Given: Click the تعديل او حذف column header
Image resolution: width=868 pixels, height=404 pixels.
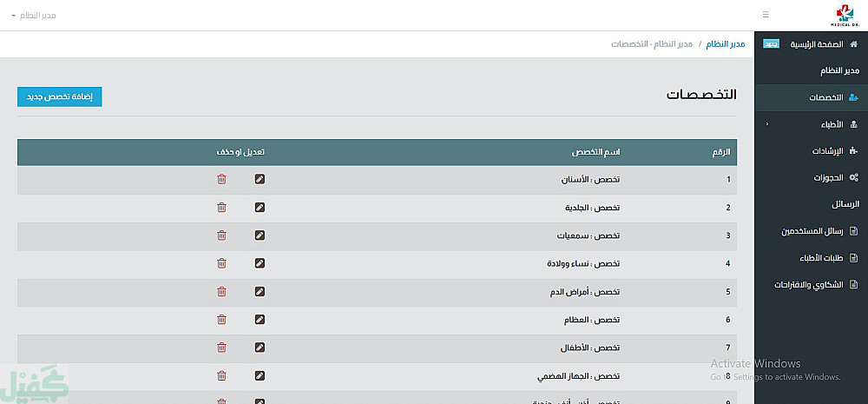Looking at the screenshot, I should [240, 152].
